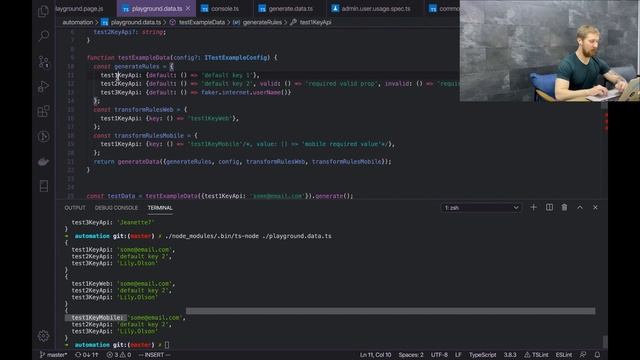The width and height of the screenshot is (640, 360).
Task: Open the Extensions view
Action: [x=43, y=111]
